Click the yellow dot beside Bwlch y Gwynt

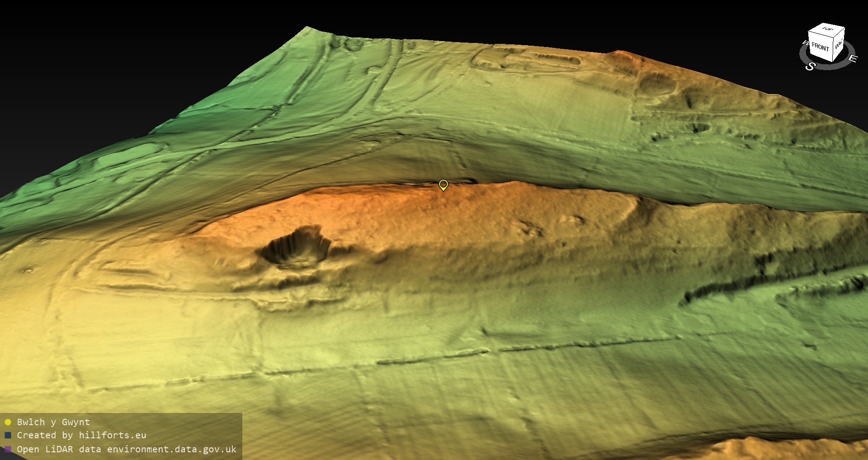point(8,422)
